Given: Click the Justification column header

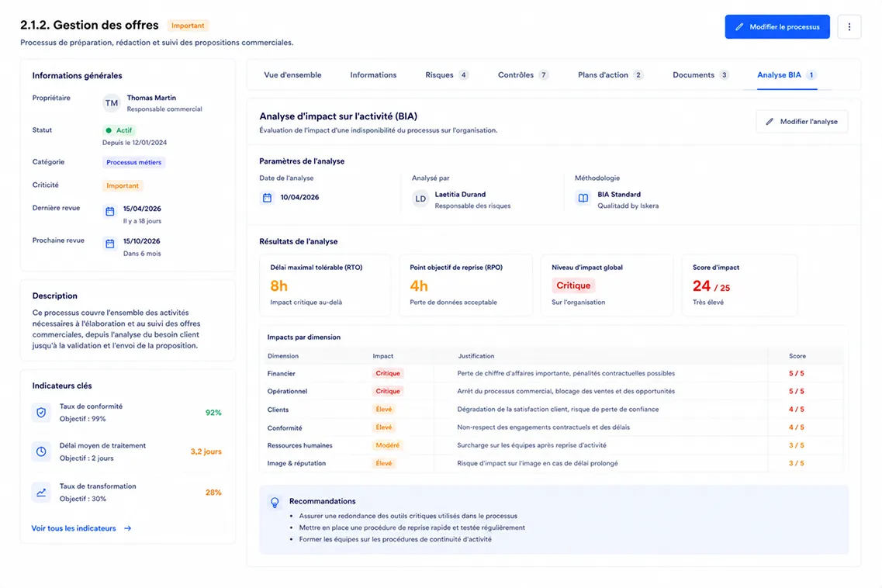Looking at the screenshot, I should pos(476,356).
